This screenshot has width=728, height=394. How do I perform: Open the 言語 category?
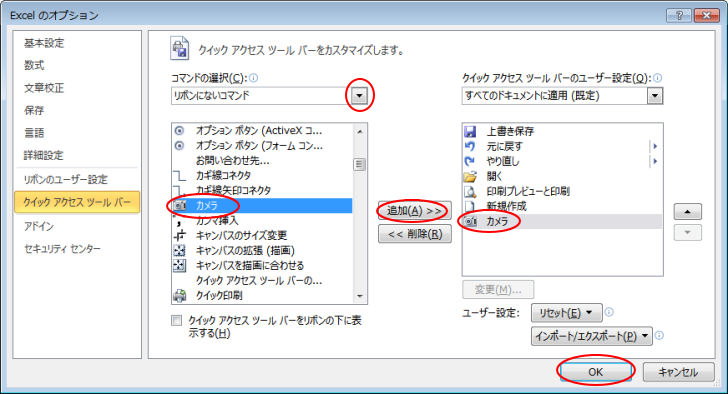pos(34,133)
